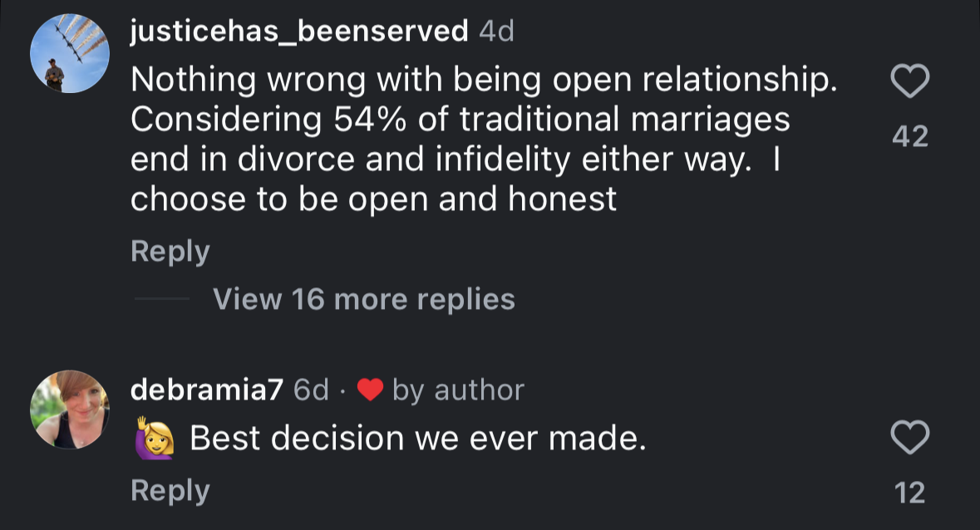Select the 'by author' label

(458, 390)
